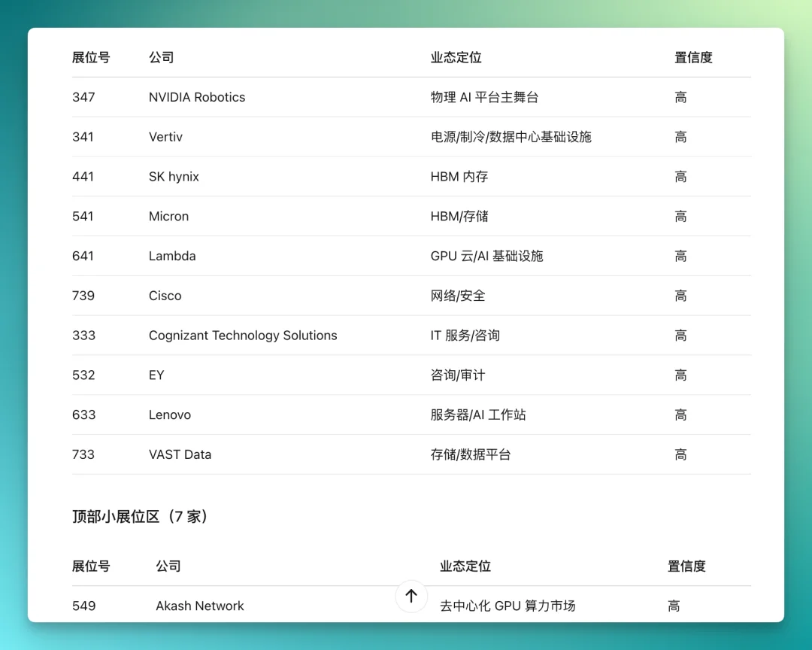Click 高 confidence in VAST Data row

pos(680,454)
